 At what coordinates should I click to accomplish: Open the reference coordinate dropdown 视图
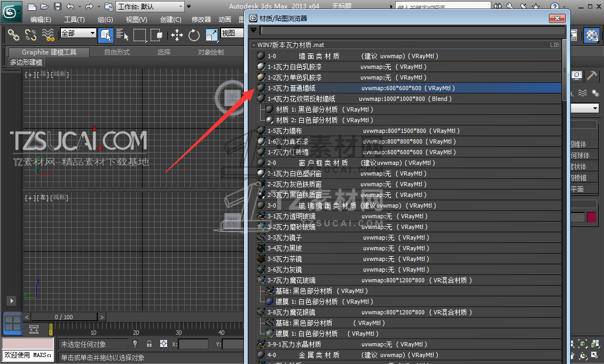tap(232, 33)
